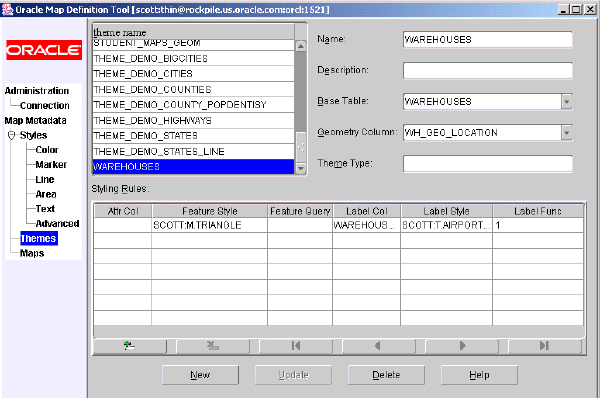Click the Feature Query column header
This screenshot has height=398, width=600.
[300, 211]
